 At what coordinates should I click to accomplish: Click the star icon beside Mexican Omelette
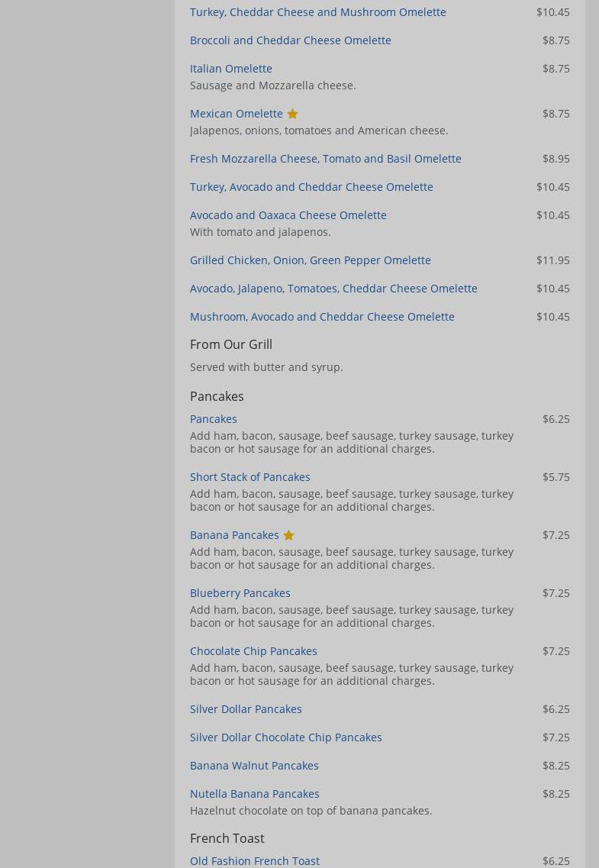292,114
